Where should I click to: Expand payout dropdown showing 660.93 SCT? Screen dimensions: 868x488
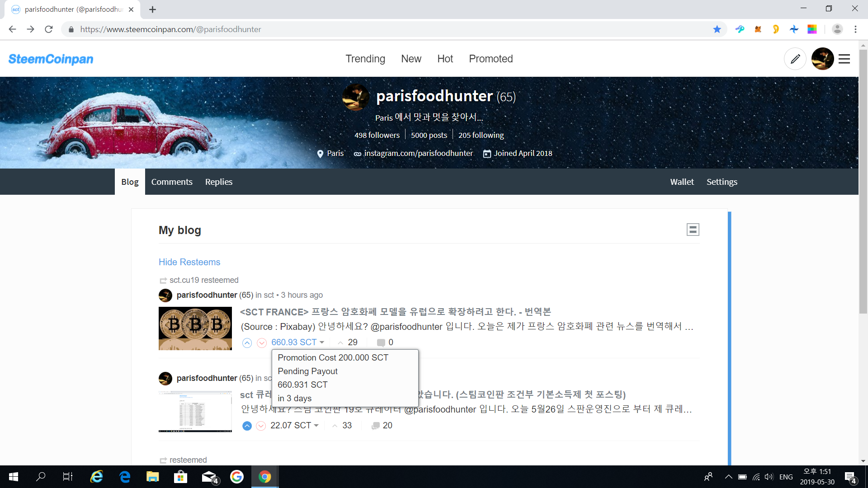pyautogui.click(x=298, y=343)
